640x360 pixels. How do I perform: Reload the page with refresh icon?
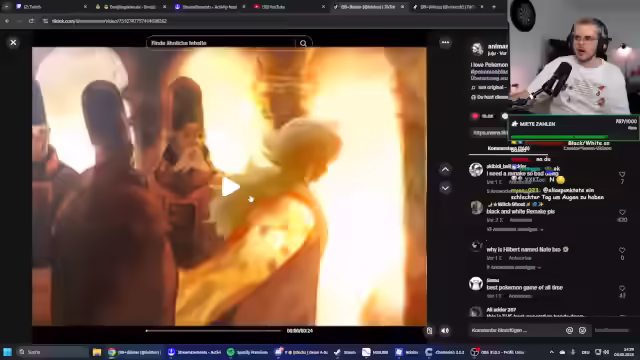coord(31,21)
